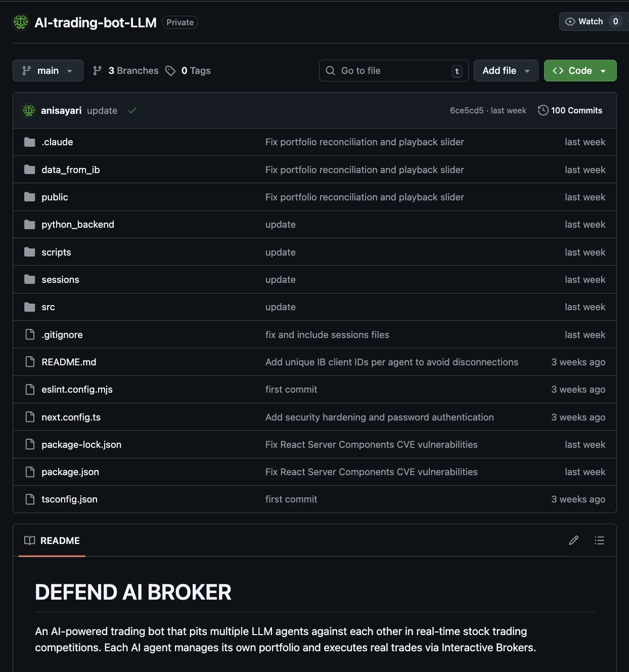This screenshot has width=629, height=672.
Task: Open the green Code dropdown
Action: tap(580, 71)
